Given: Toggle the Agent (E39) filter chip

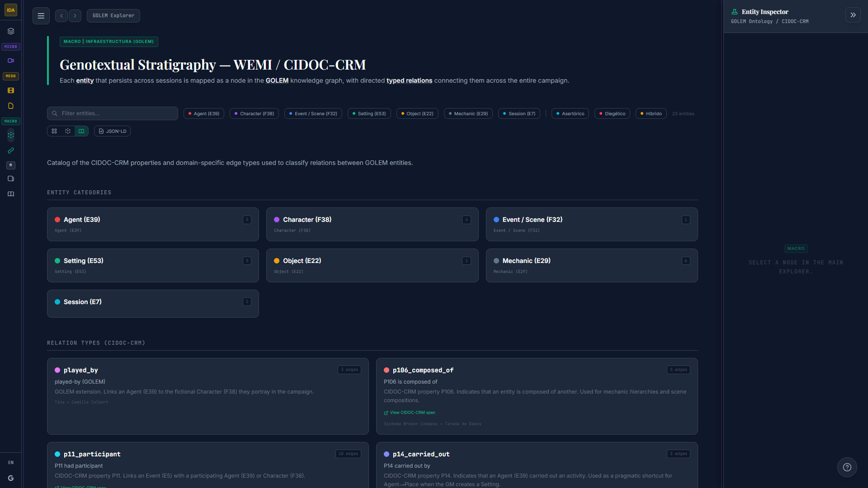Looking at the screenshot, I should [x=204, y=113].
